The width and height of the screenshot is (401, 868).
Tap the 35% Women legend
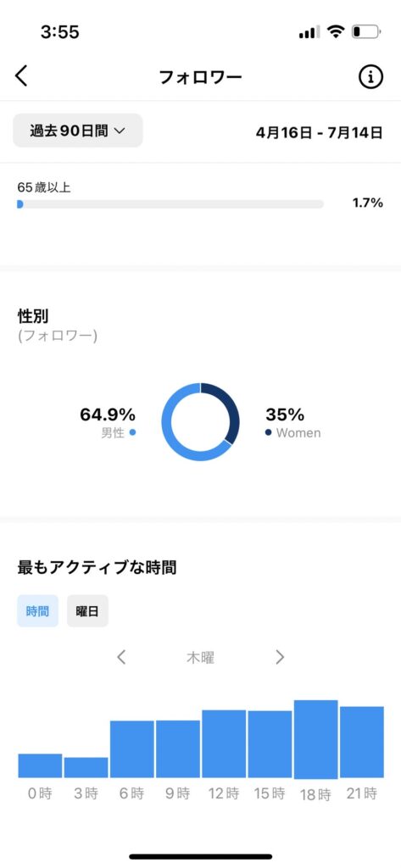click(293, 423)
